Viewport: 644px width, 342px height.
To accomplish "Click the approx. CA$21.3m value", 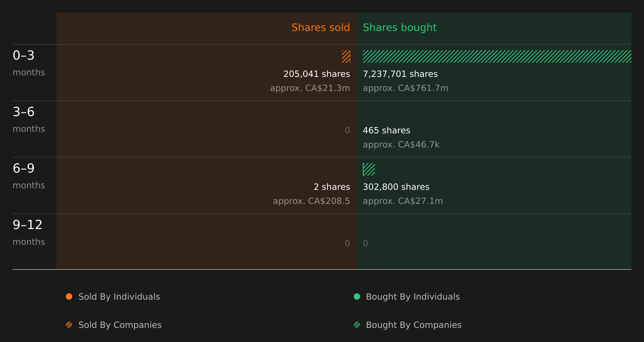I will pos(310,88).
